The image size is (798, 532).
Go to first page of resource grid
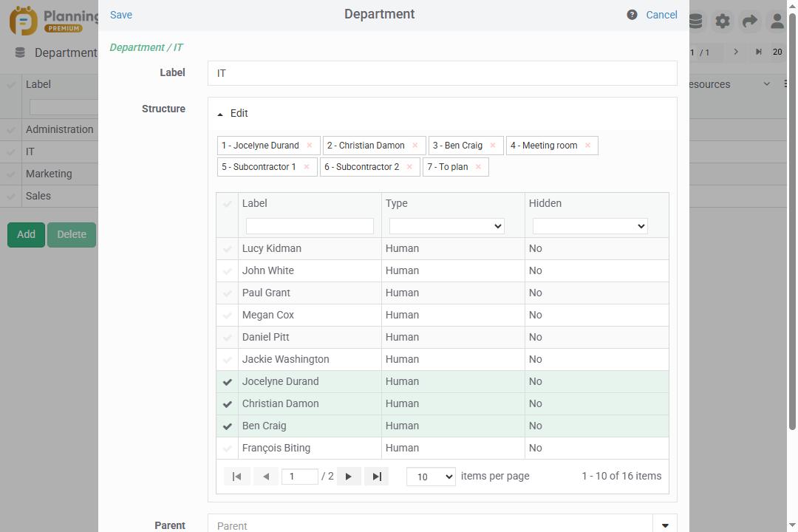(x=236, y=477)
